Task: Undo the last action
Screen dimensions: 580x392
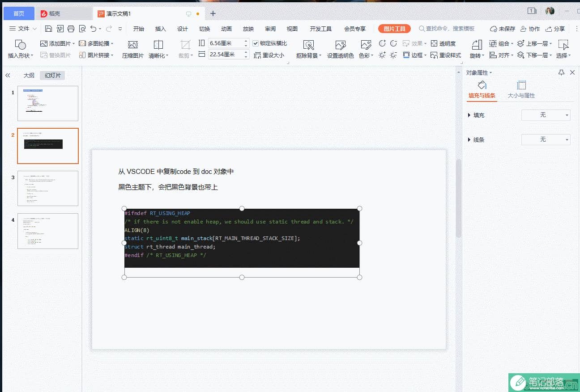Action: click(93, 29)
